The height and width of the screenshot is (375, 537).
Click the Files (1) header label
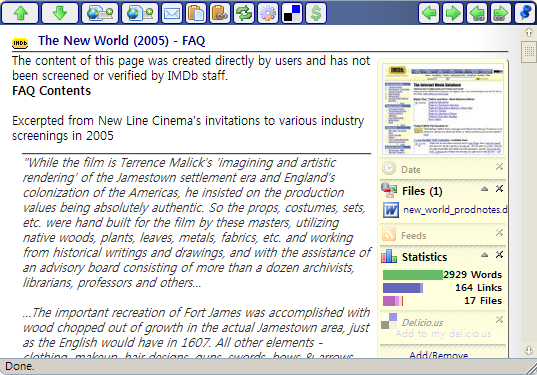[422, 191]
